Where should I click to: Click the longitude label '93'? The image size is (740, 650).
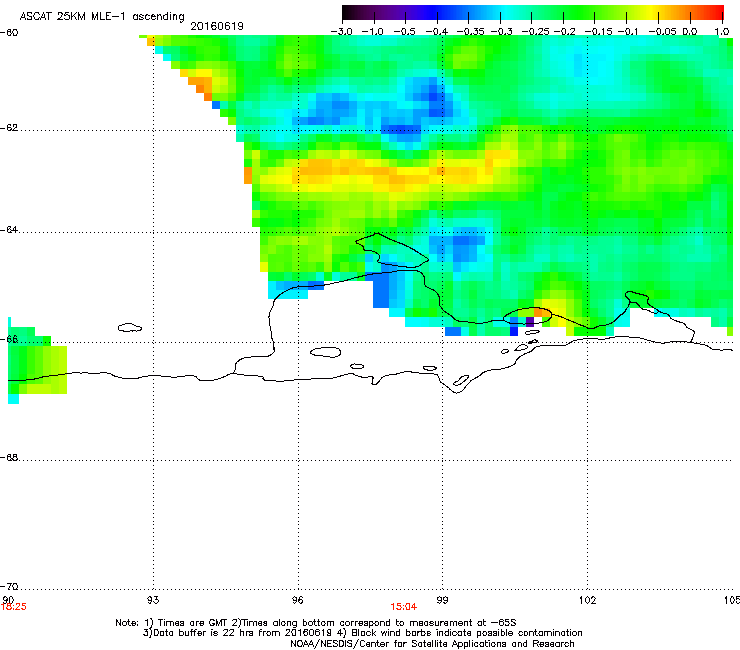click(153, 600)
